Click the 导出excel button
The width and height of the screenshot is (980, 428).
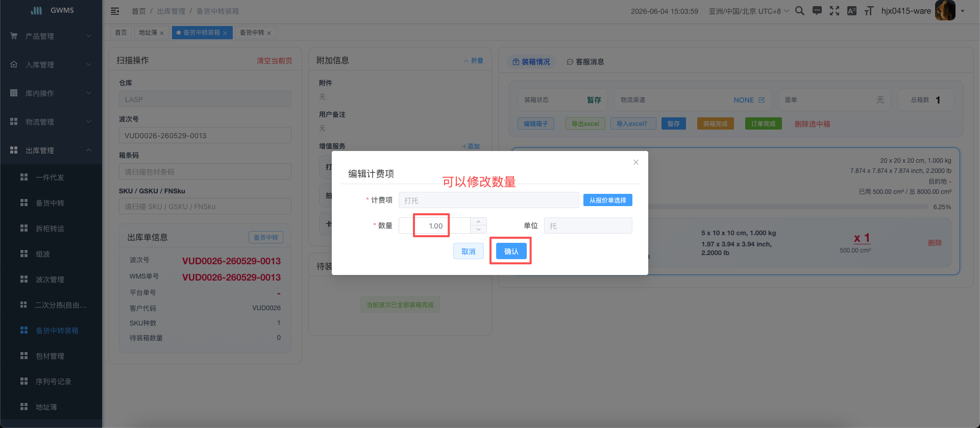pyautogui.click(x=585, y=124)
